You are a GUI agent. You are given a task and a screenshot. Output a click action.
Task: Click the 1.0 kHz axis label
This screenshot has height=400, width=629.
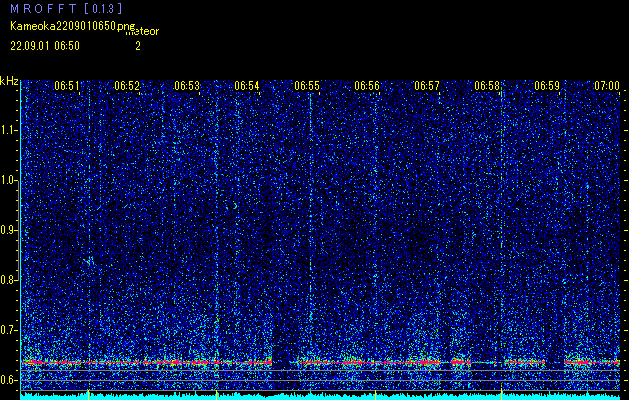(x=8, y=181)
